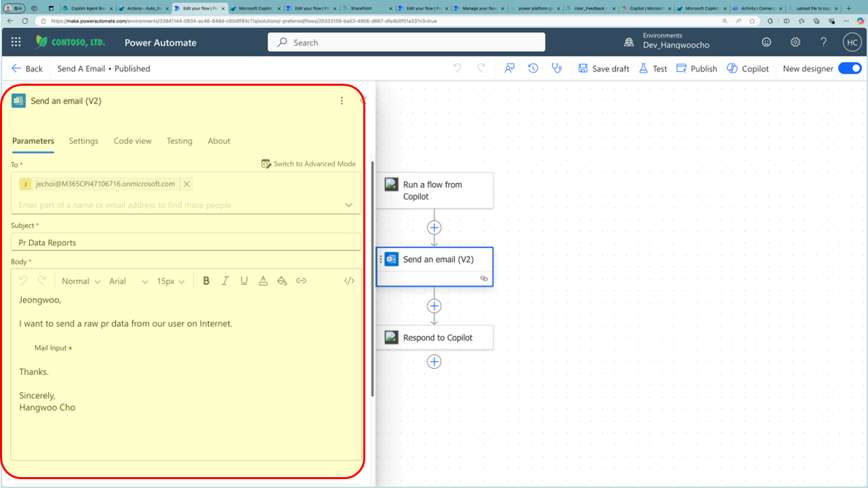
Task: Click the Subject field Pr Data Reports
Action: [x=186, y=242]
